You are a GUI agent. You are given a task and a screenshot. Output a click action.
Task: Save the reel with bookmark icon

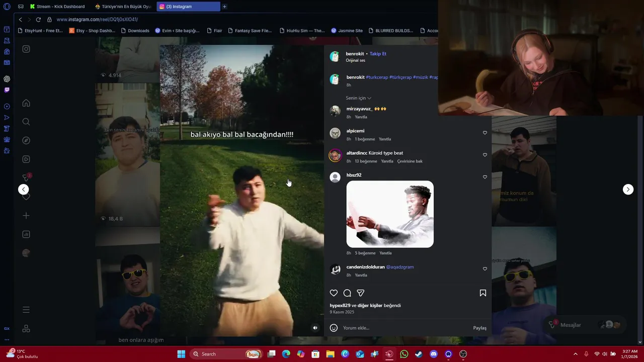point(483,293)
